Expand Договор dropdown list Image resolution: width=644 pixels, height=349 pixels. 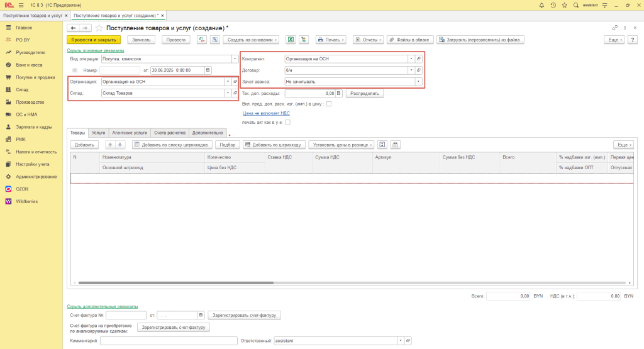click(411, 70)
